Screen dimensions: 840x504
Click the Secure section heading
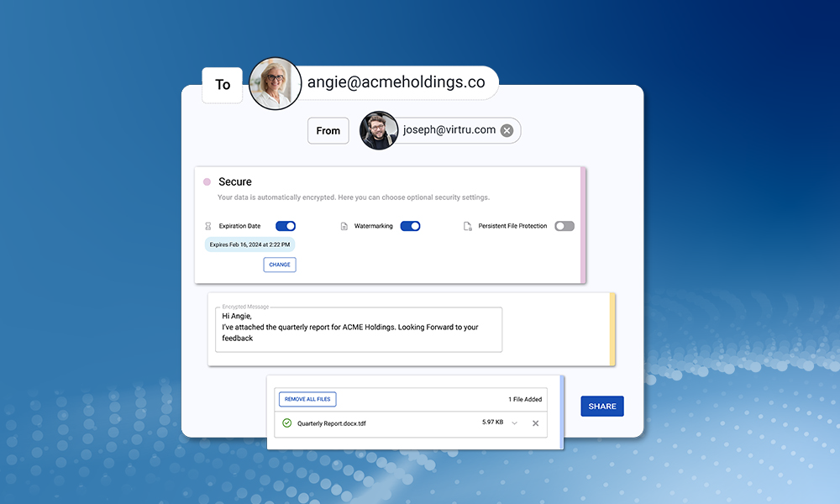pyautogui.click(x=234, y=182)
